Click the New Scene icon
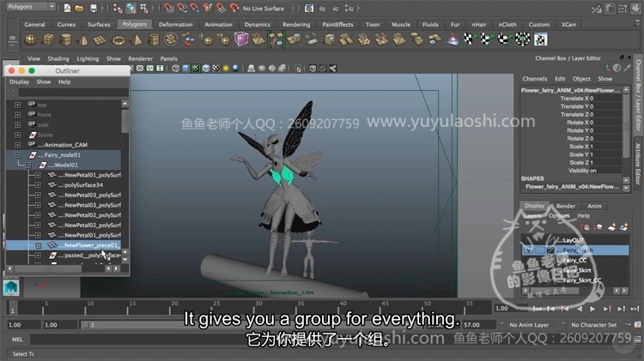 (x=67, y=8)
